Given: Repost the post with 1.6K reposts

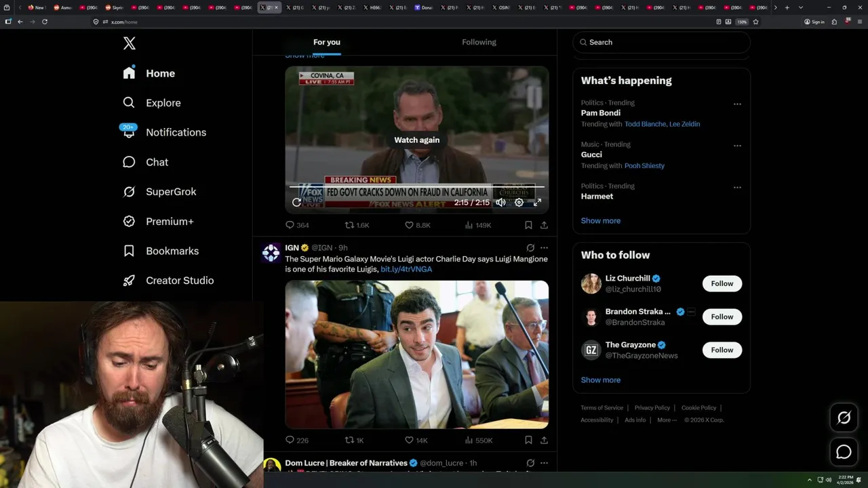Looking at the screenshot, I should pyautogui.click(x=357, y=225).
